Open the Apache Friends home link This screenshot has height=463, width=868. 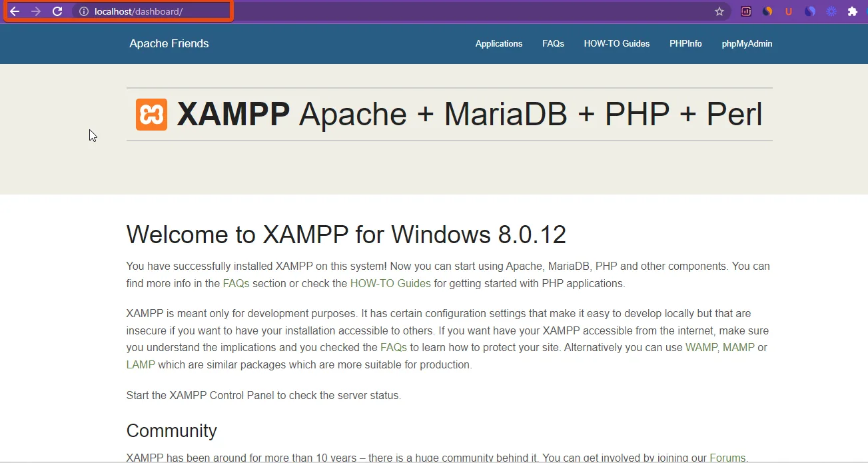coord(169,43)
